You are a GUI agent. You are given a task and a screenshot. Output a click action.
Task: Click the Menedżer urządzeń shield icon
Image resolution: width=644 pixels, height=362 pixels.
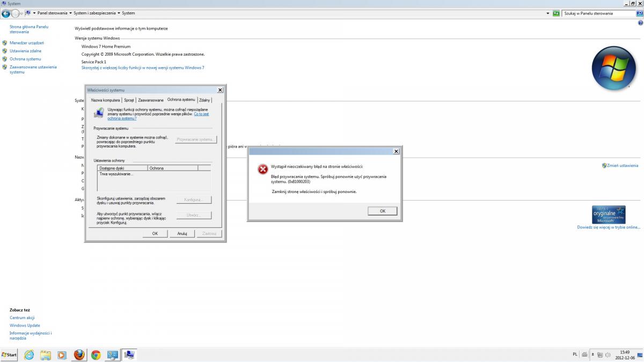point(5,43)
